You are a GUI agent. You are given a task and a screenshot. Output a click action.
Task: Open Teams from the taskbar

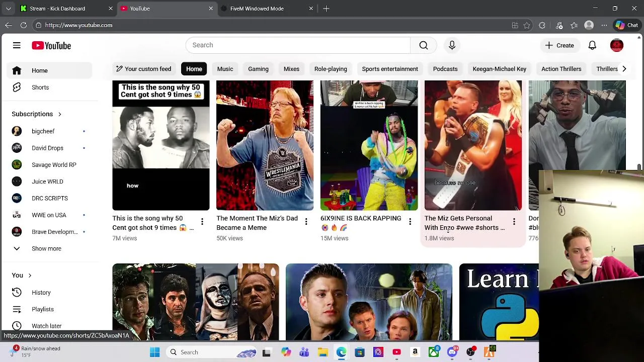coord(304,352)
